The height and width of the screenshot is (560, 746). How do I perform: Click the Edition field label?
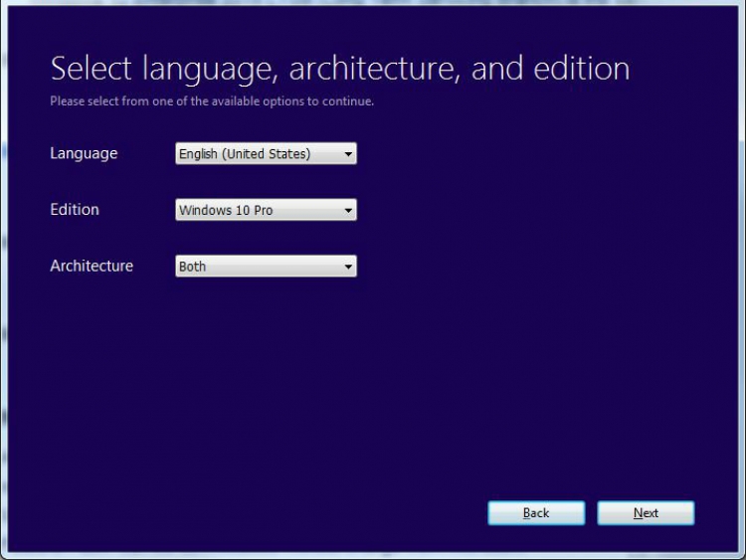(75, 210)
